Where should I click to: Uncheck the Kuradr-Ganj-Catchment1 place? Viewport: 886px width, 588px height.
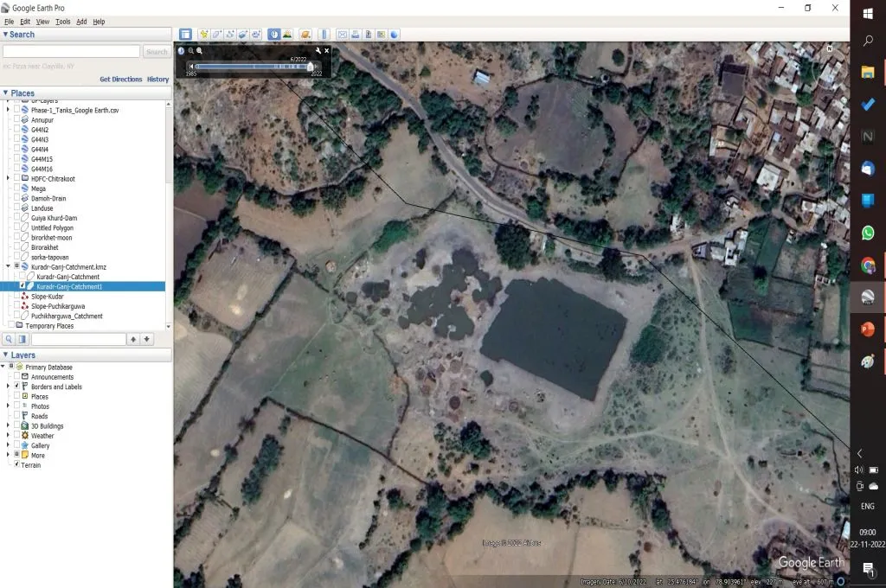pos(22,286)
